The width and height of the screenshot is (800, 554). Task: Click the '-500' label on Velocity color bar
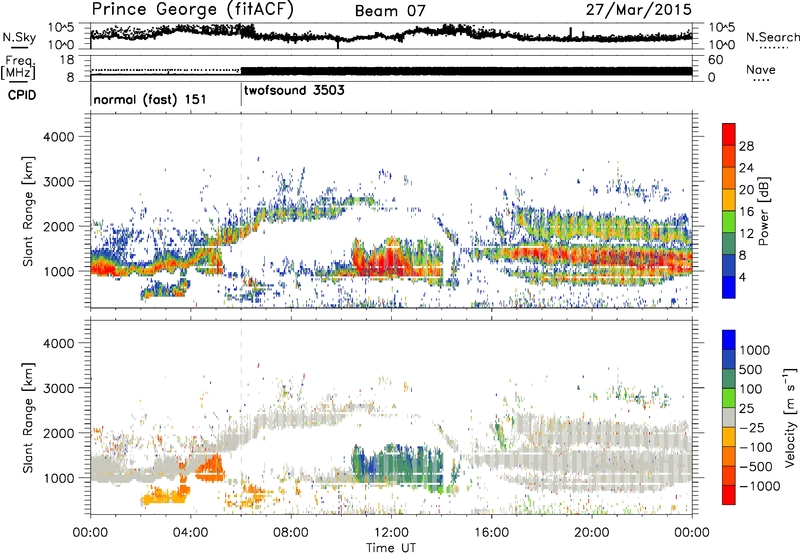click(756, 466)
